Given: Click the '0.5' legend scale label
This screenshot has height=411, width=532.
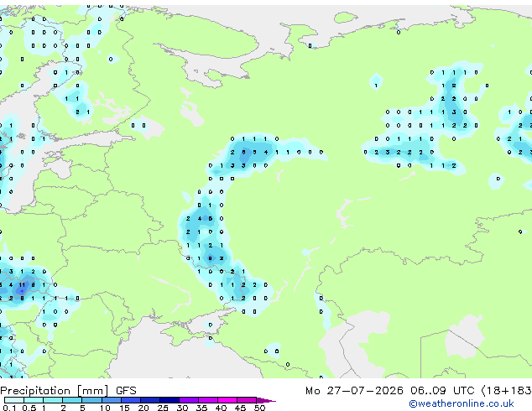Looking at the screenshot, I should (x=29, y=408).
